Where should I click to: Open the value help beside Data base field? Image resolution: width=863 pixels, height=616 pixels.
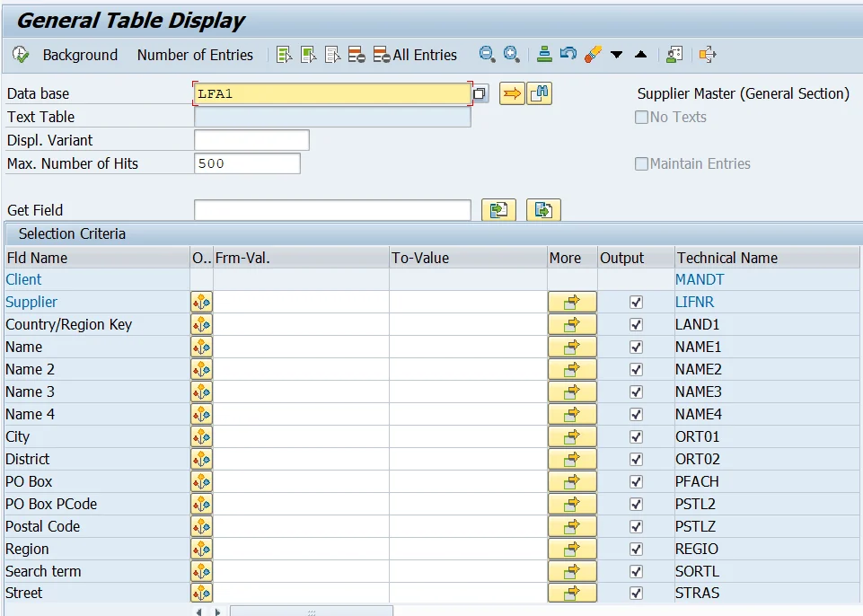(x=480, y=93)
